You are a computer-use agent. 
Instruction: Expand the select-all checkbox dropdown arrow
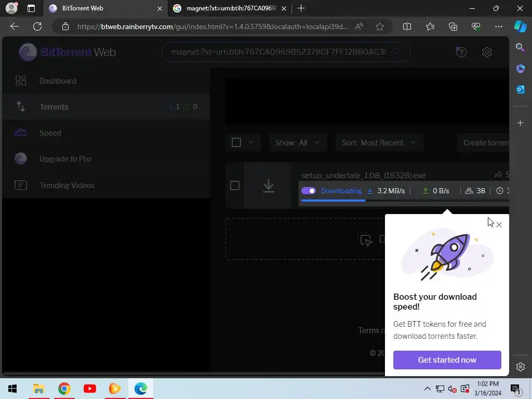(x=250, y=142)
